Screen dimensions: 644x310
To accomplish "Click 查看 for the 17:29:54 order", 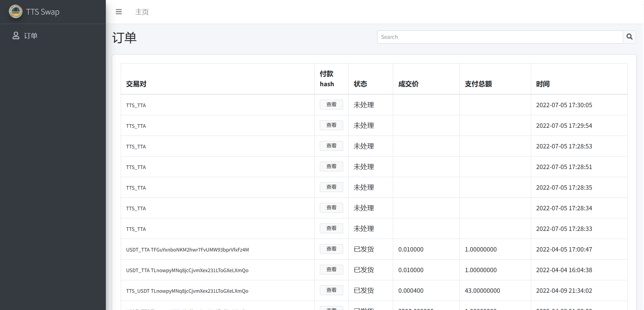I will click(x=331, y=125).
